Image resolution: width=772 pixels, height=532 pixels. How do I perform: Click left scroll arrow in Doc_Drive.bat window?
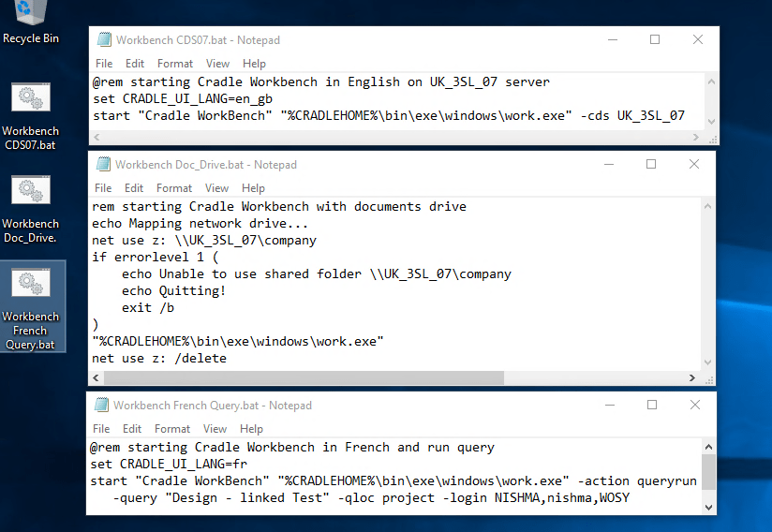click(96, 377)
